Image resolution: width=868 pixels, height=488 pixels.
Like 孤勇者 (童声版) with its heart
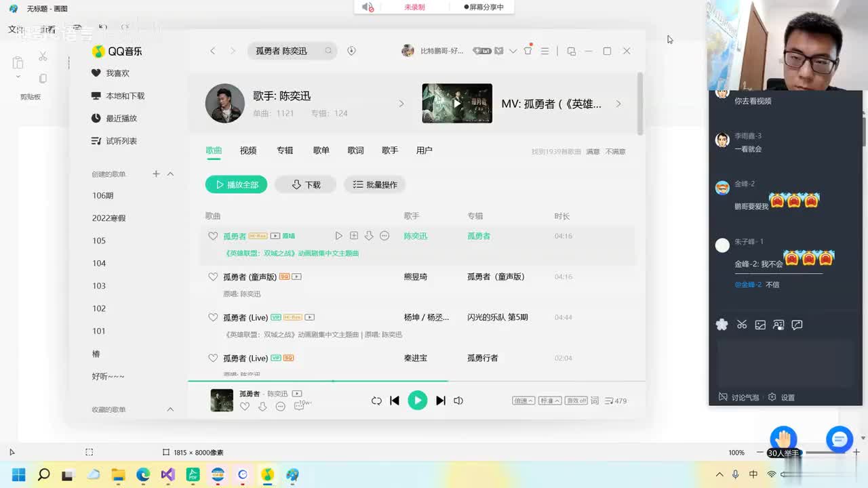click(213, 277)
